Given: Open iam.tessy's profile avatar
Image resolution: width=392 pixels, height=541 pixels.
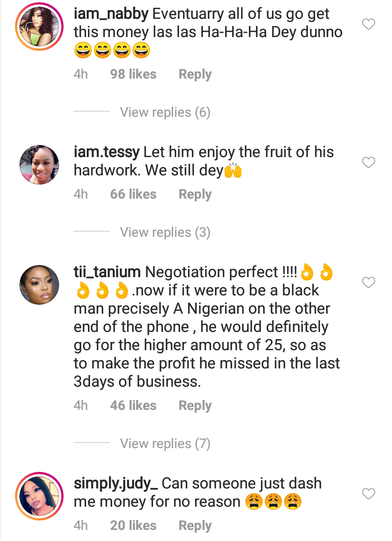Looking at the screenshot, I should click(39, 164).
